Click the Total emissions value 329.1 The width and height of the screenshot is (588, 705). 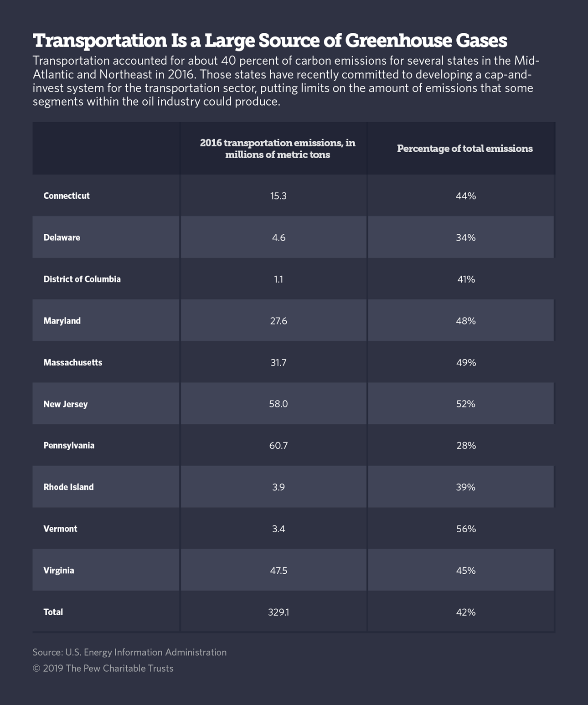pos(279,612)
